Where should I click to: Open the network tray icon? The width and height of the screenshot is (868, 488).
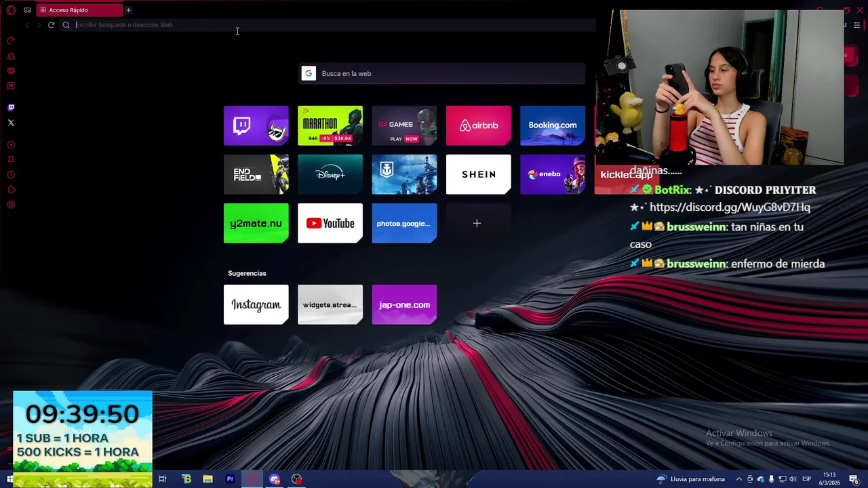782,479
